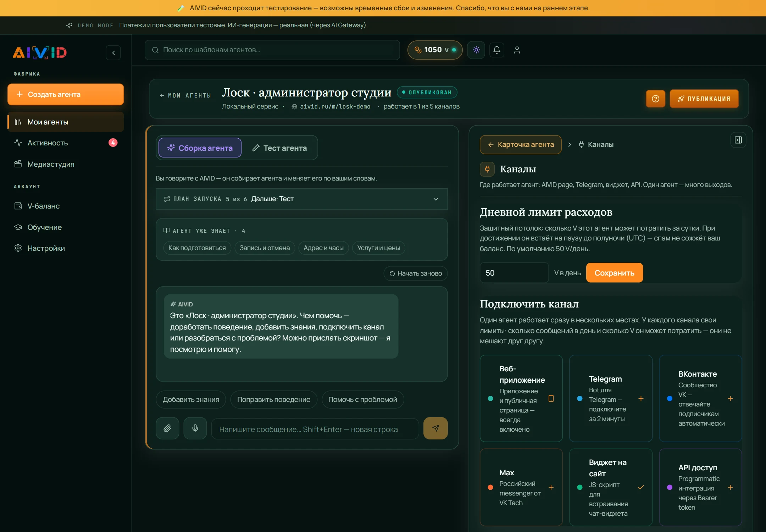Collapse the right panel icon
Viewport: 766px width, 532px height.
[x=738, y=140]
